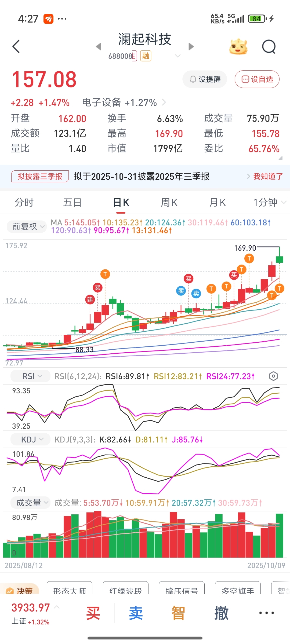
Task: Open the 1分钟 period dropdown
Action: point(270,202)
